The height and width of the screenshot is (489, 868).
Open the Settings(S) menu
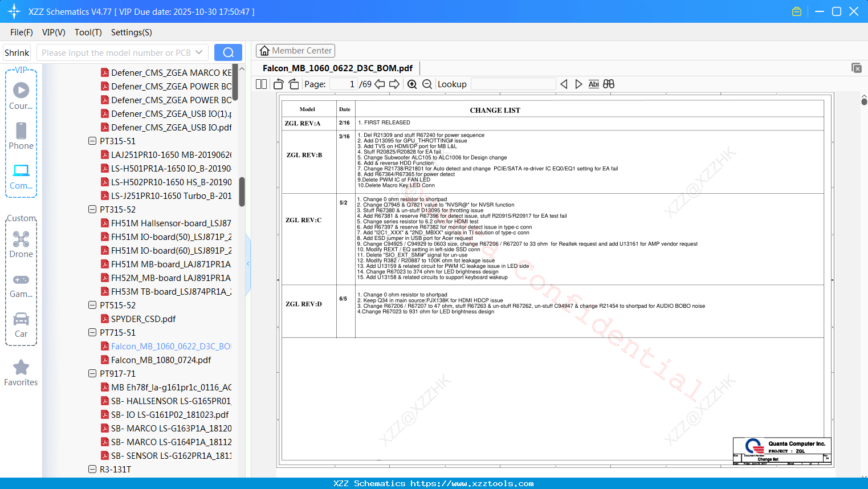pos(132,32)
